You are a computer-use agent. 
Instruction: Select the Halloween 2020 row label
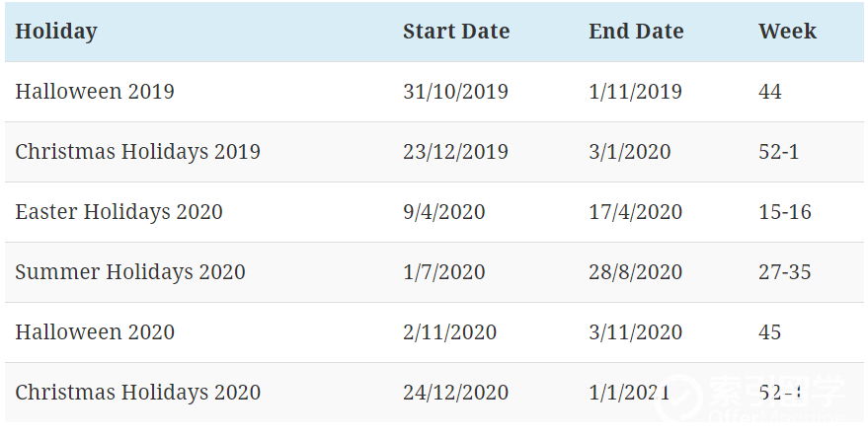pos(95,331)
